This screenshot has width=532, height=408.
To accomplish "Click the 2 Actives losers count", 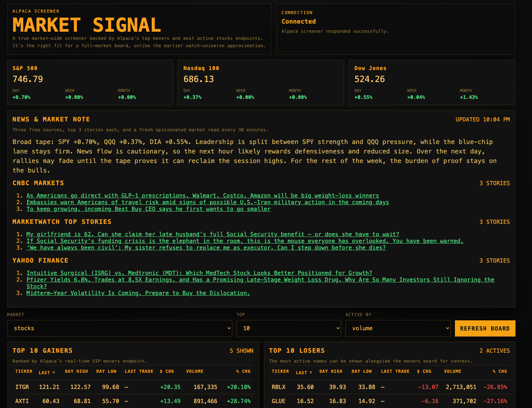I will pyautogui.click(x=495, y=351).
